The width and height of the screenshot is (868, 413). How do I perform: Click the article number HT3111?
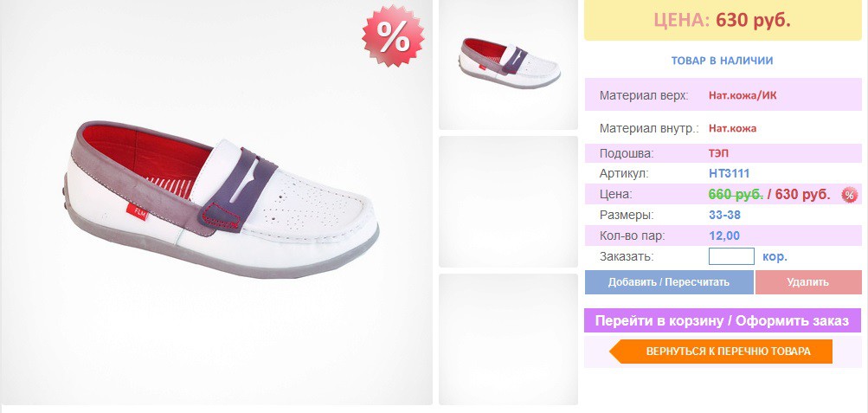click(729, 173)
